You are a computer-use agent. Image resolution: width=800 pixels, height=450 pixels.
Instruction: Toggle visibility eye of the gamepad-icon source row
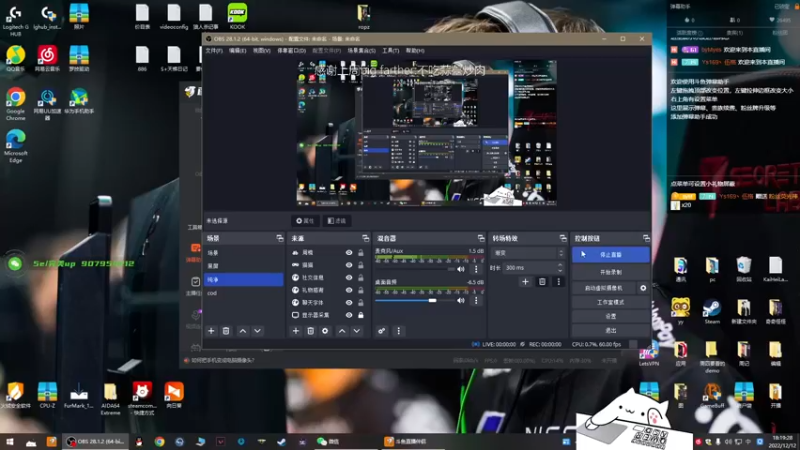349,265
